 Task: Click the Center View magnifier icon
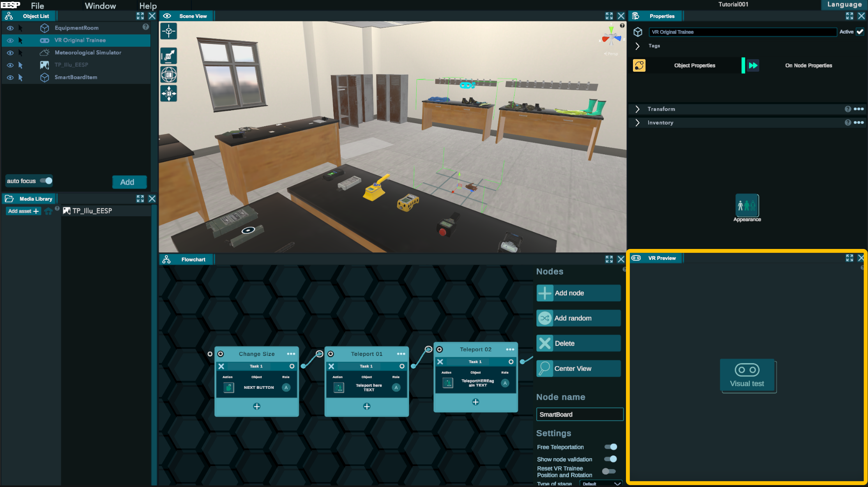tap(544, 369)
